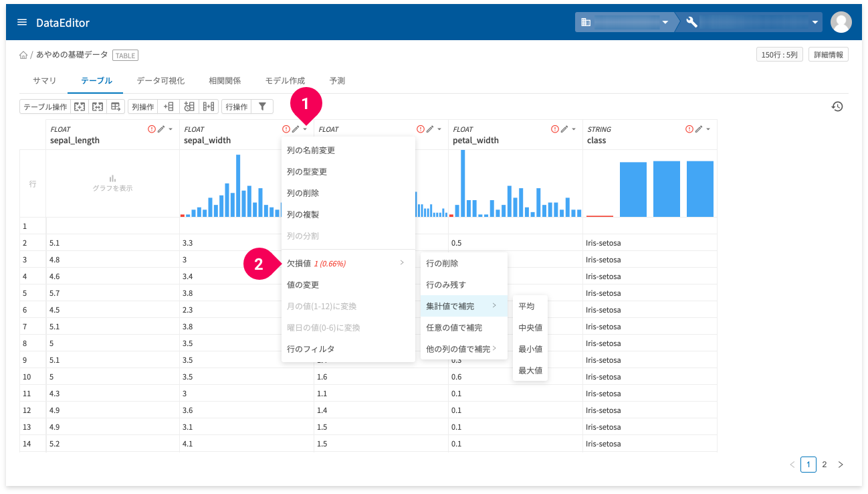Click the calculated column icon

point(189,106)
